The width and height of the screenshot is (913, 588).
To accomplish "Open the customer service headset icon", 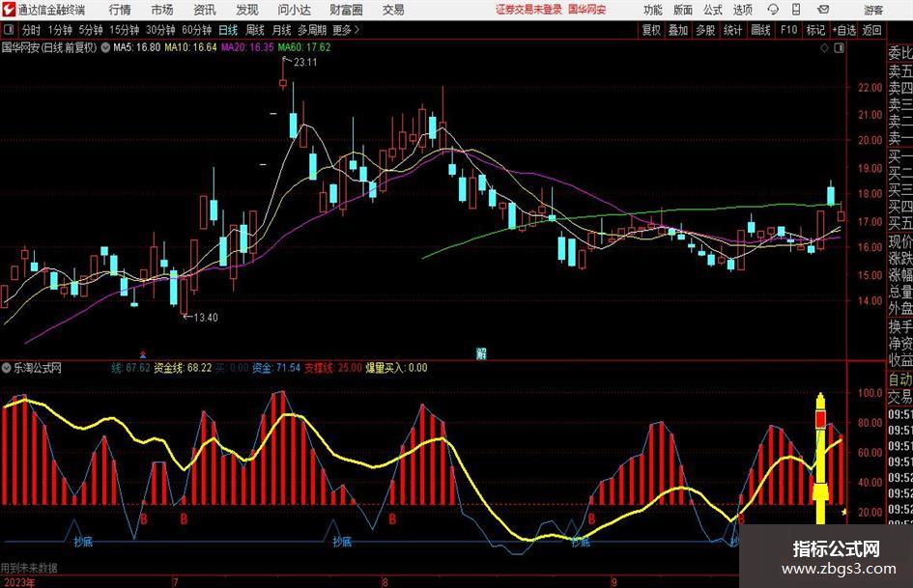I will coord(773,10).
